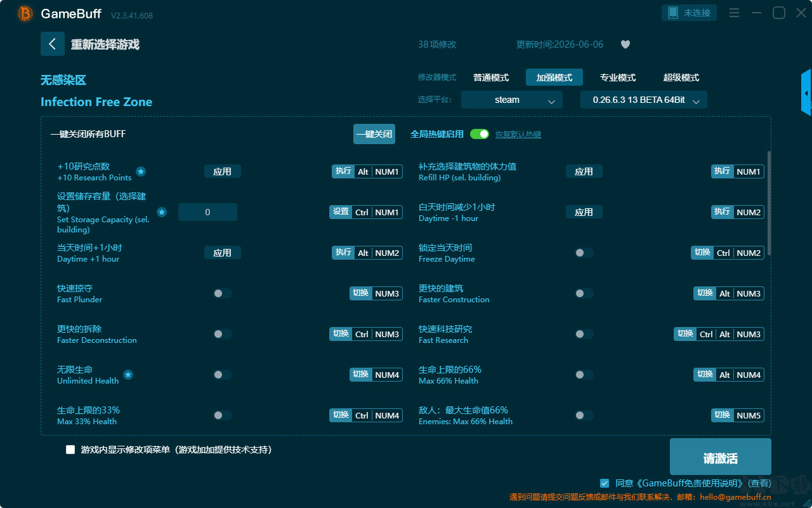Click Alt NUM4 hotkey for Max 66% Health
The image size is (812, 508).
729,375
